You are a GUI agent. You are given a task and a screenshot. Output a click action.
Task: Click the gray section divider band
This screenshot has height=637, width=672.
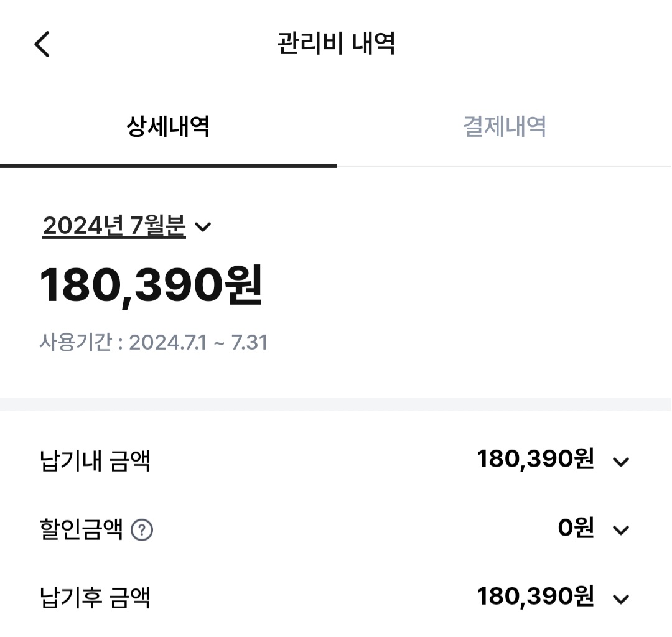[x=336, y=404]
